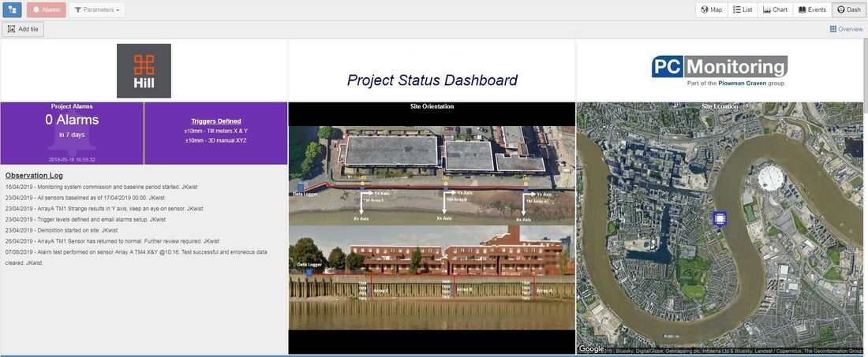Click the Data Logger marker in aerial photo
Image resolution: width=868 pixels, height=357 pixels.
pyautogui.click(x=301, y=188)
